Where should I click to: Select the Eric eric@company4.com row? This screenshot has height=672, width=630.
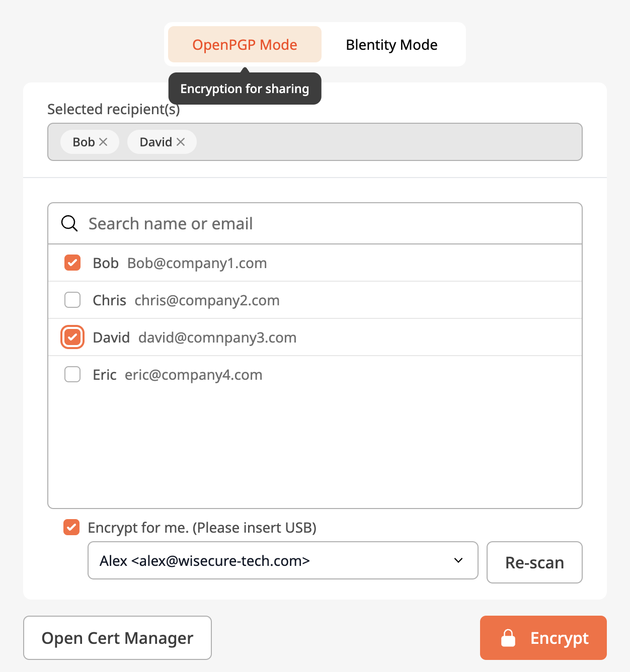tap(315, 375)
